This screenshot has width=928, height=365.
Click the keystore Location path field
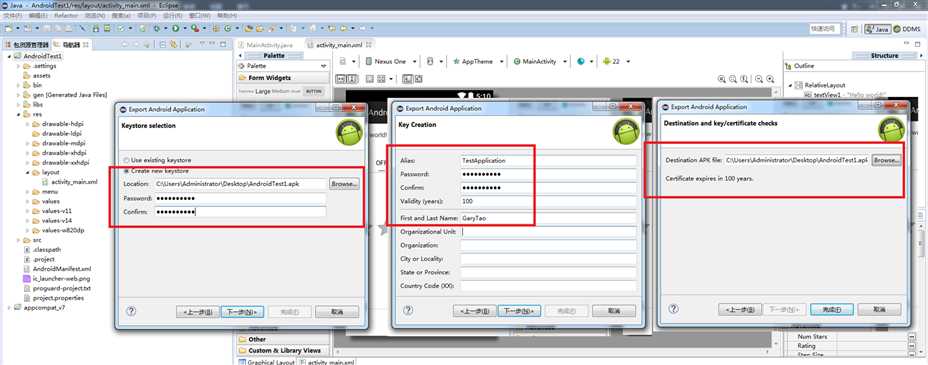point(240,184)
